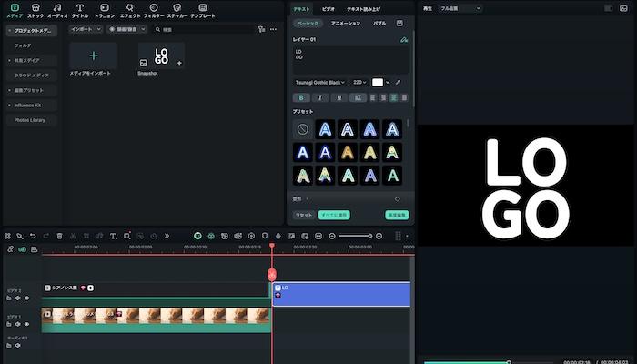Viewport: 637px width, 364px height.
Task: Switch to the アニメーション sub-tab
Action: (344, 23)
